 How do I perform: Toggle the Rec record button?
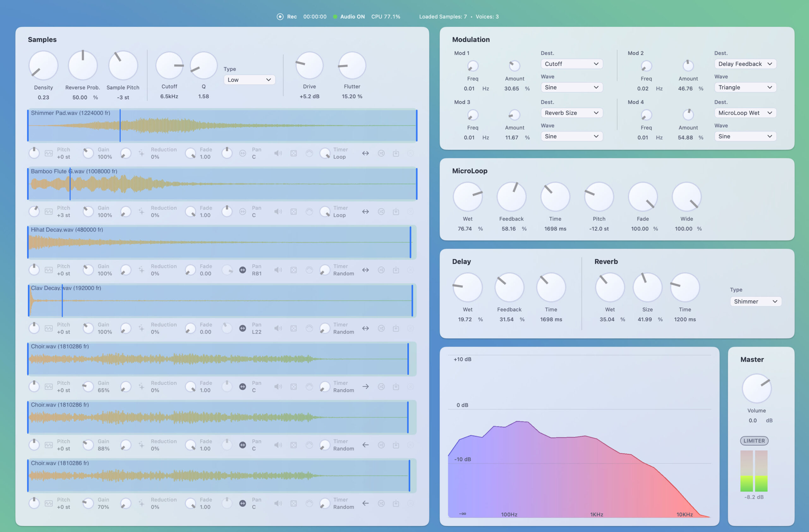click(280, 17)
